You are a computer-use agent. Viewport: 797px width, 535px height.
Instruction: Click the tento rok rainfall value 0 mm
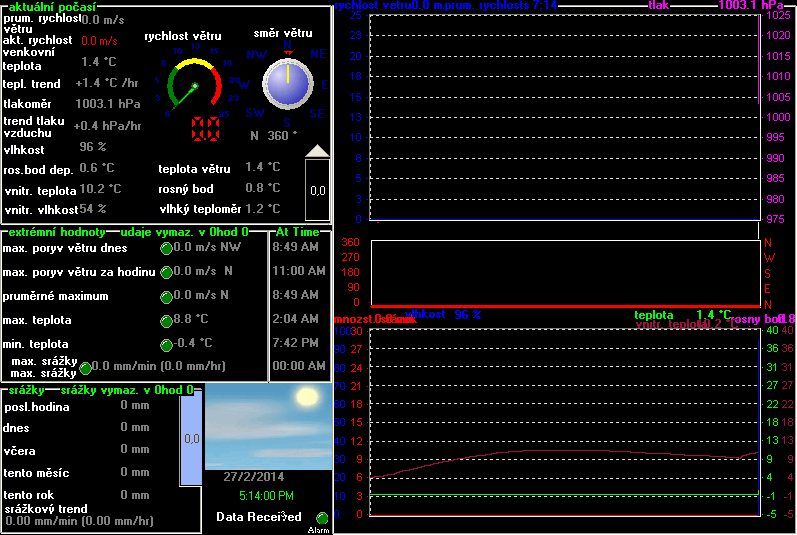click(135, 495)
